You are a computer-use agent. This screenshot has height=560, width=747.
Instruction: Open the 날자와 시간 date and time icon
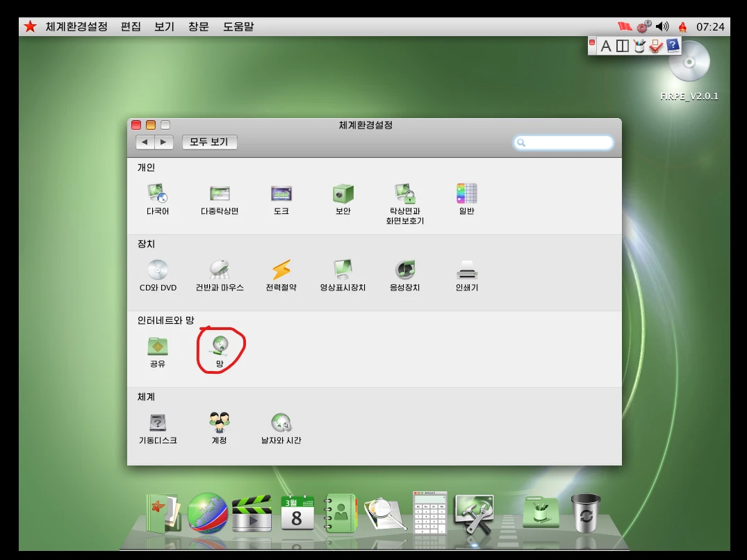pyautogui.click(x=281, y=423)
